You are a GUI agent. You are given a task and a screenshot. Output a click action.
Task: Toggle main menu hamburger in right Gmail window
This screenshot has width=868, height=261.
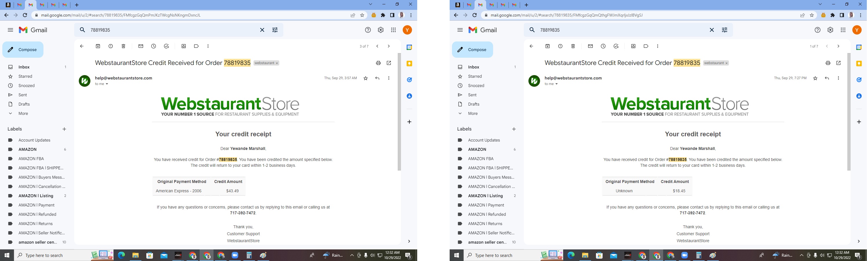click(x=460, y=30)
